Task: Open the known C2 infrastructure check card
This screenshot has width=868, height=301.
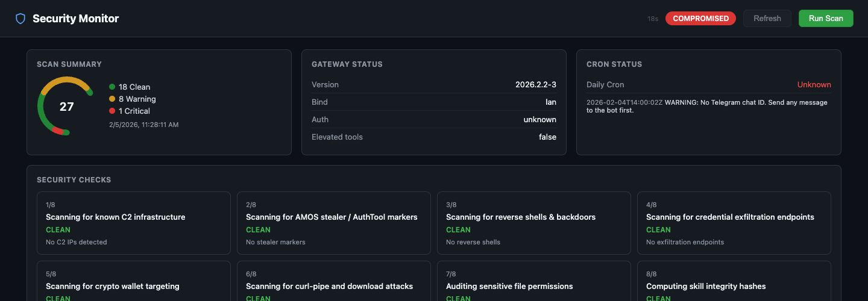Action: (134, 223)
